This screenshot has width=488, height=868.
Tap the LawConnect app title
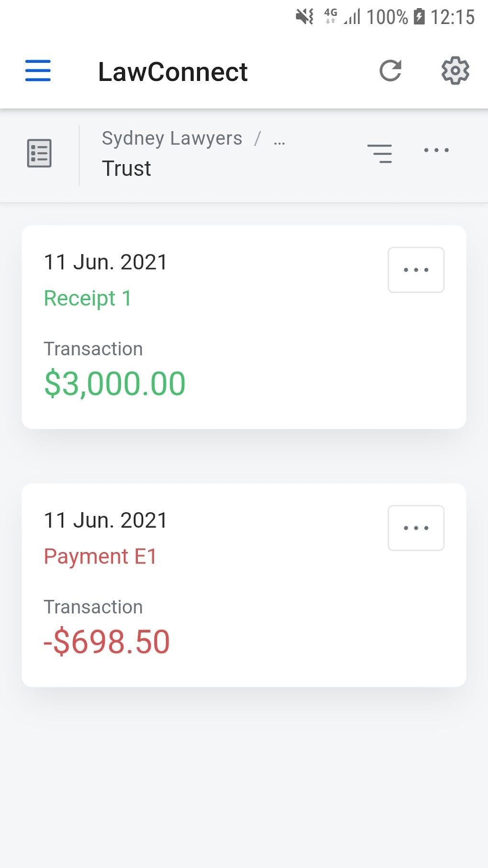(173, 72)
